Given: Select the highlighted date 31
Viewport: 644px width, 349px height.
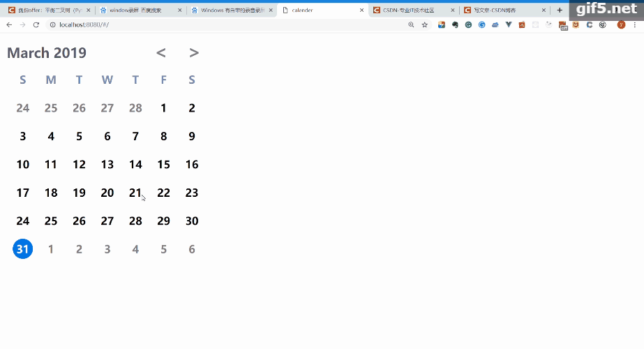Looking at the screenshot, I should point(22,249).
